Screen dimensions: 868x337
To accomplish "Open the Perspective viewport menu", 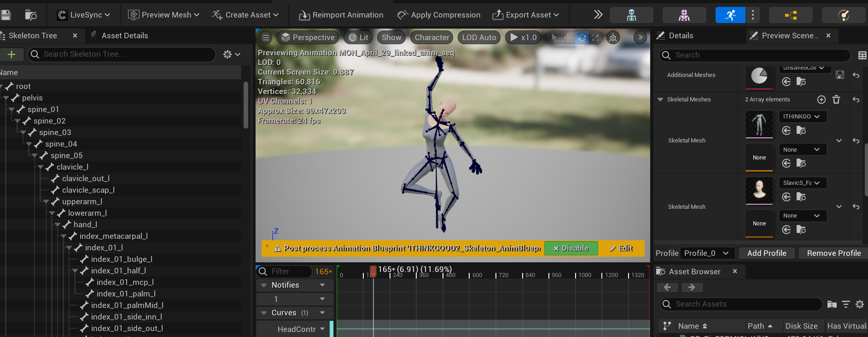I will click(308, 37).
